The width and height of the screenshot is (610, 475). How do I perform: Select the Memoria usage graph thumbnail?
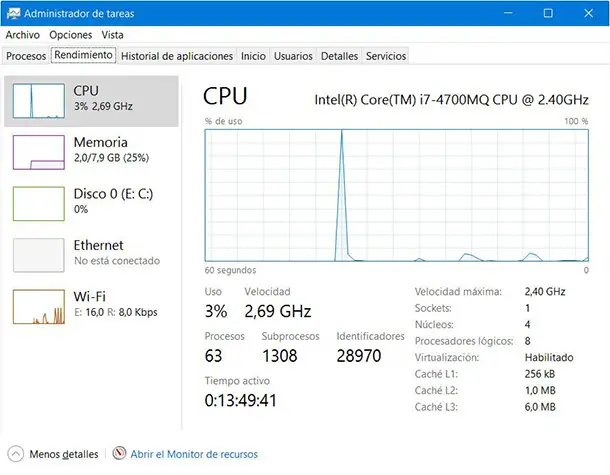tap(37, 151)
